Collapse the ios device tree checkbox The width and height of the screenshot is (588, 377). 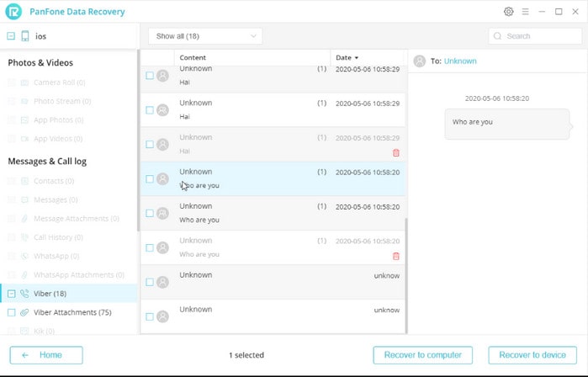(11, 36)
